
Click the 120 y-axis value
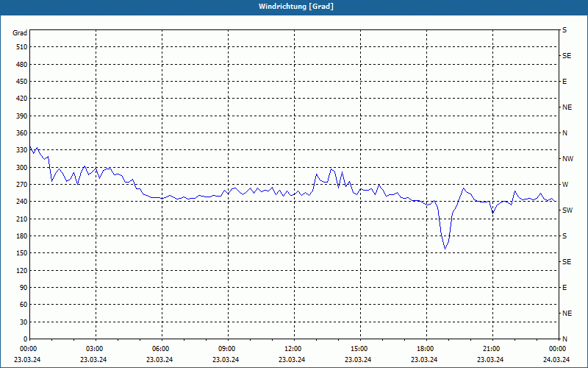(x=22, y=270)
